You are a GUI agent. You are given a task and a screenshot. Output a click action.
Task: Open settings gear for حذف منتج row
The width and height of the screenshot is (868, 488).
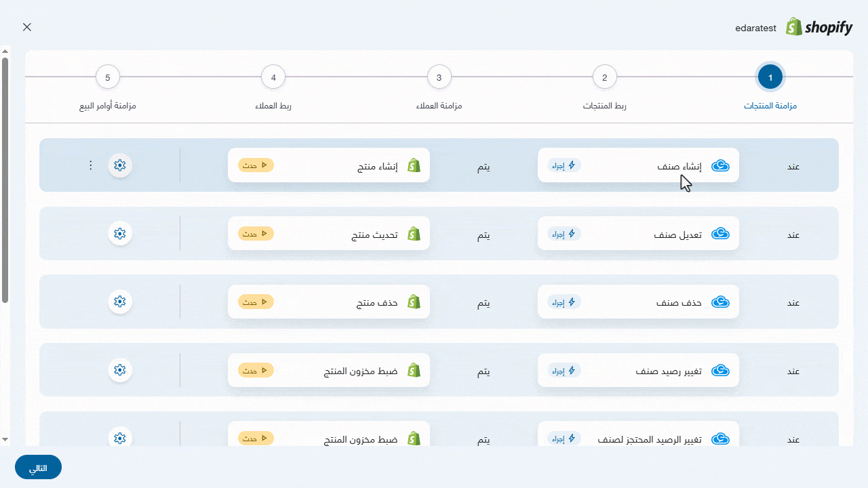click(x=120, y=302)
